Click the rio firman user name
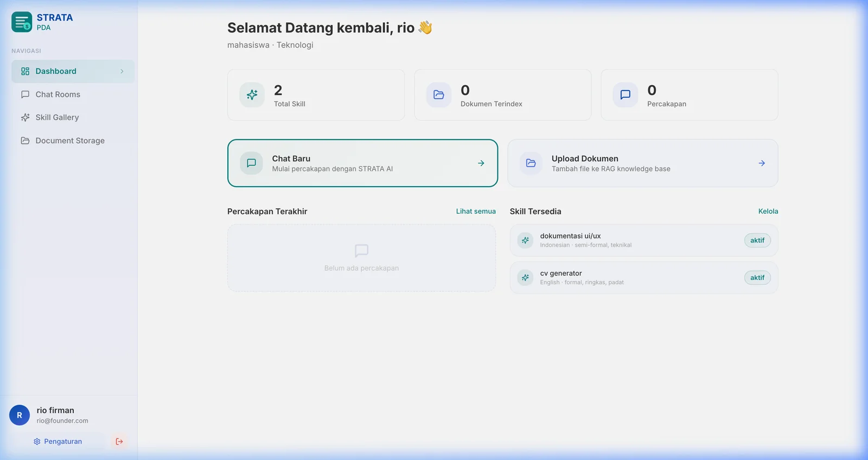The image size is (868, 460). click(55, 411)
